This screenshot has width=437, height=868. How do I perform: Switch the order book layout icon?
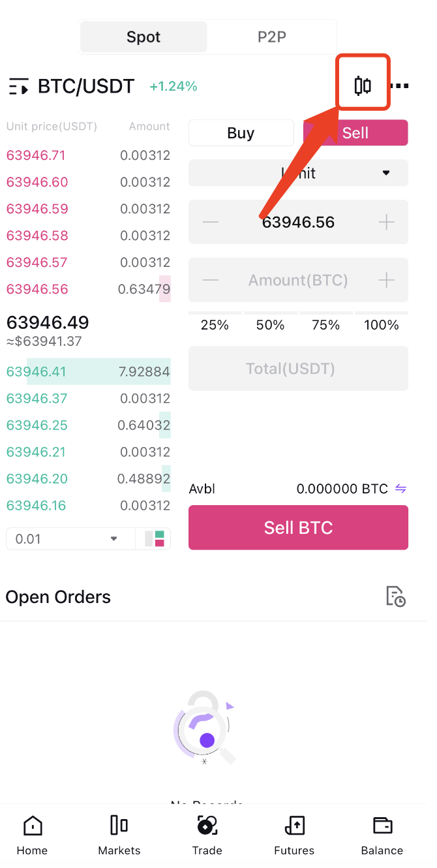pos(155,538)
